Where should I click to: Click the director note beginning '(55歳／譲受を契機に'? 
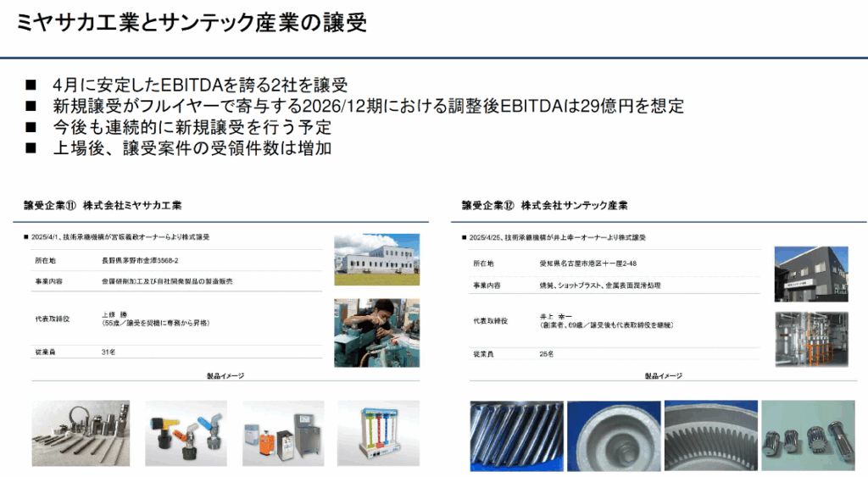156,323
